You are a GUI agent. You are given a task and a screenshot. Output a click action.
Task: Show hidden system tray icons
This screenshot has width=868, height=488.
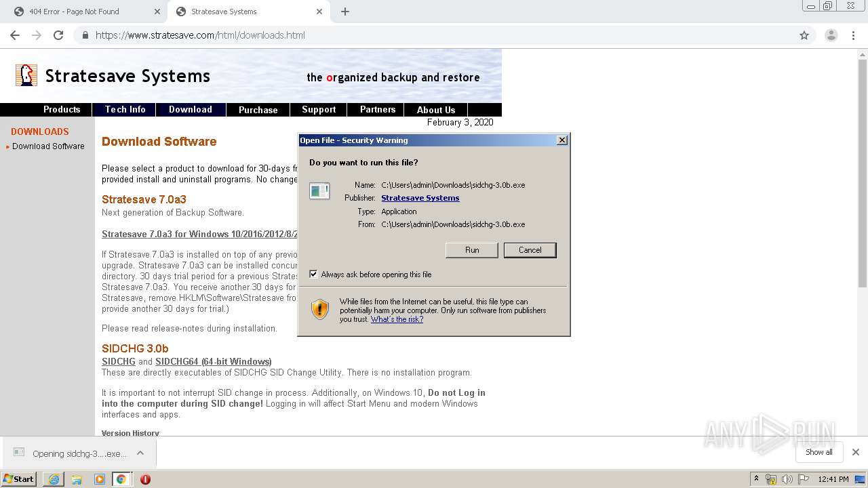pyautogui.click(x=755, y=479)
